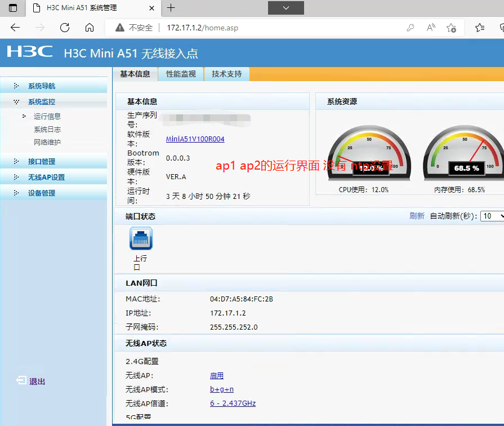Open the tab search dropdown chevron
This screenshot has height=426, width=504.
(x=286, y=8)
